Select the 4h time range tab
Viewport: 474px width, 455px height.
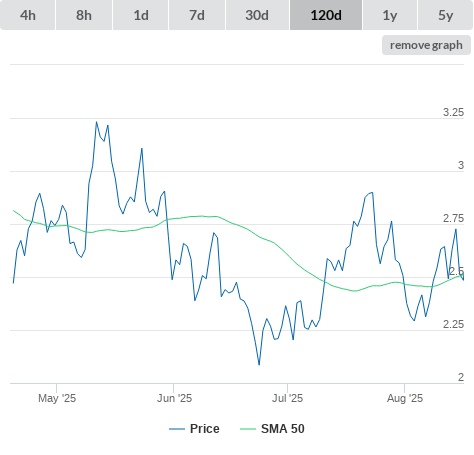[28, 15]
